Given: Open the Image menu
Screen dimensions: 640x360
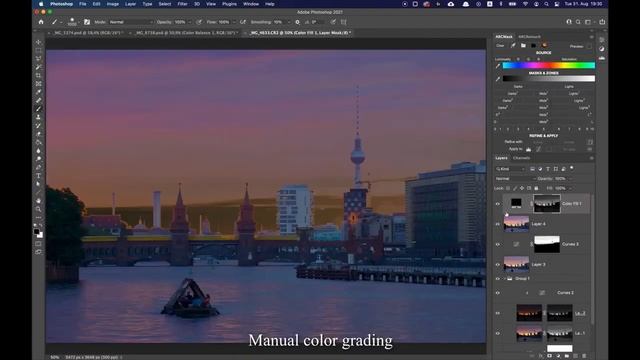Looking at the screenshot, I should point(113,4).
